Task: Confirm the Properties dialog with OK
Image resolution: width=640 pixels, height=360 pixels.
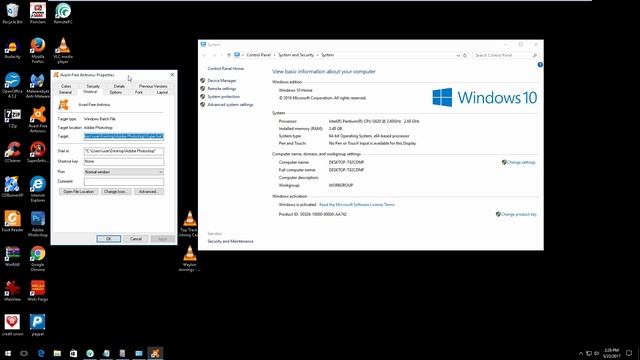Action: click(x=109, y=239)
